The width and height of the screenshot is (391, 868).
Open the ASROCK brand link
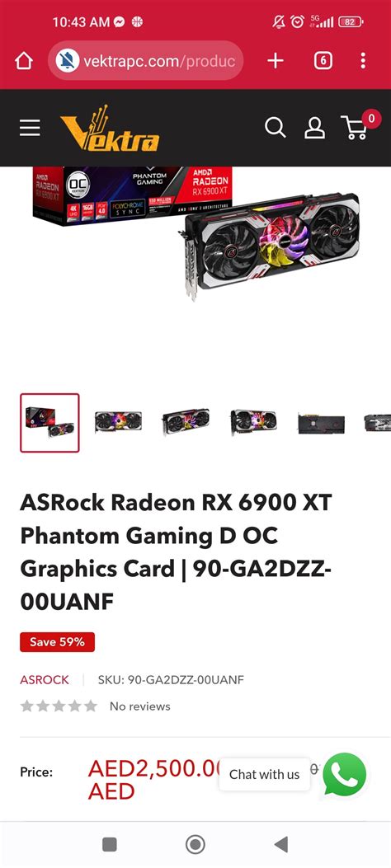pos(45,680)
